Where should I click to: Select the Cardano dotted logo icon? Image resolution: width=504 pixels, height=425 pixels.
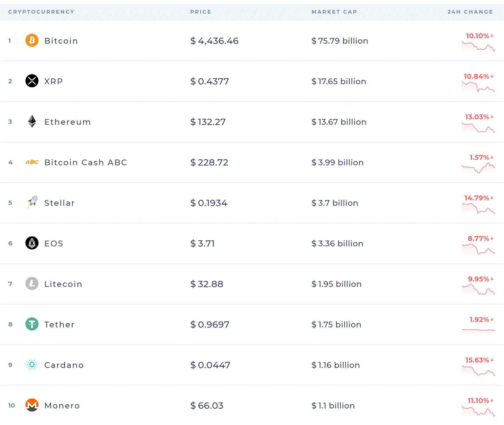pos(32,364)
